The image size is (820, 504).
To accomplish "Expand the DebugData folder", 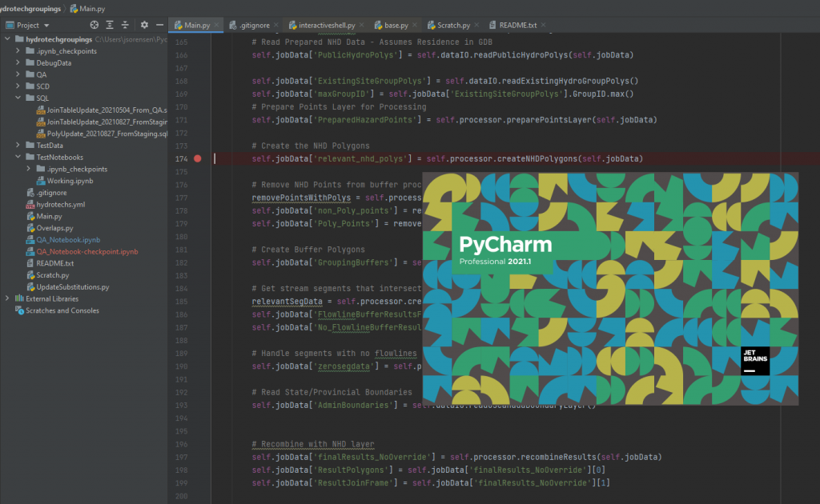I will pos(19,62).
